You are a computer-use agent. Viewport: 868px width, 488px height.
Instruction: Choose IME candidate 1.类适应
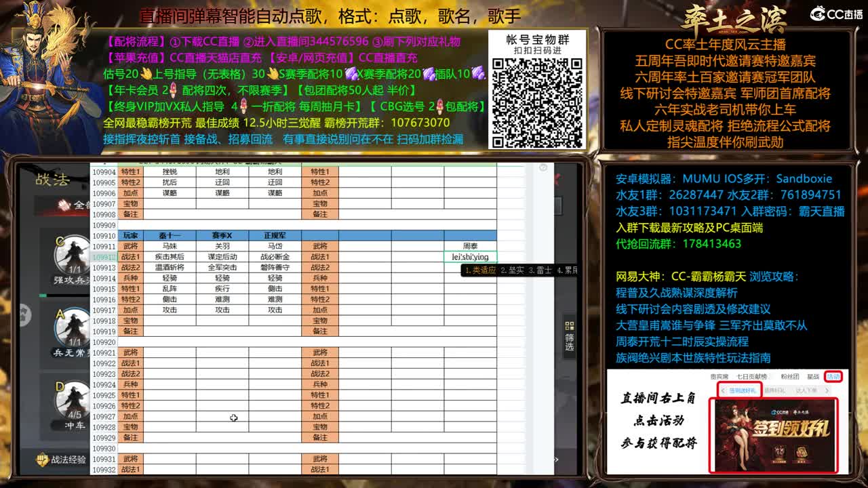481,270
